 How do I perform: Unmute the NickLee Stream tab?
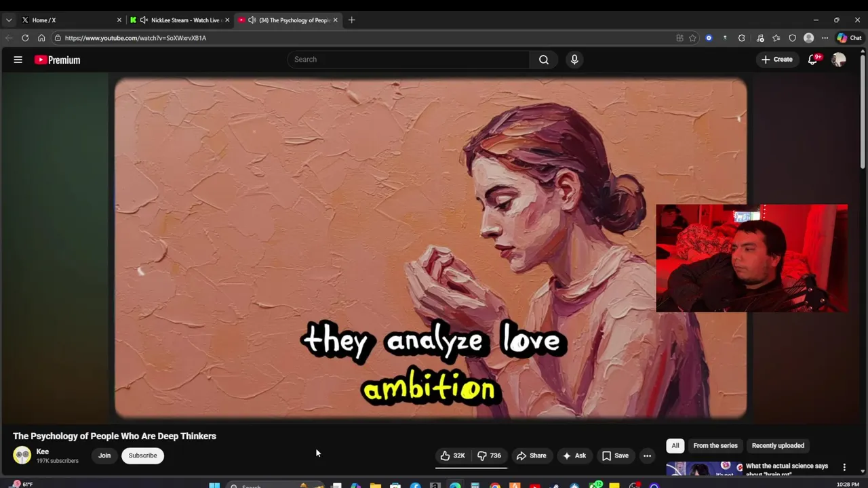[x=144, y=20]
